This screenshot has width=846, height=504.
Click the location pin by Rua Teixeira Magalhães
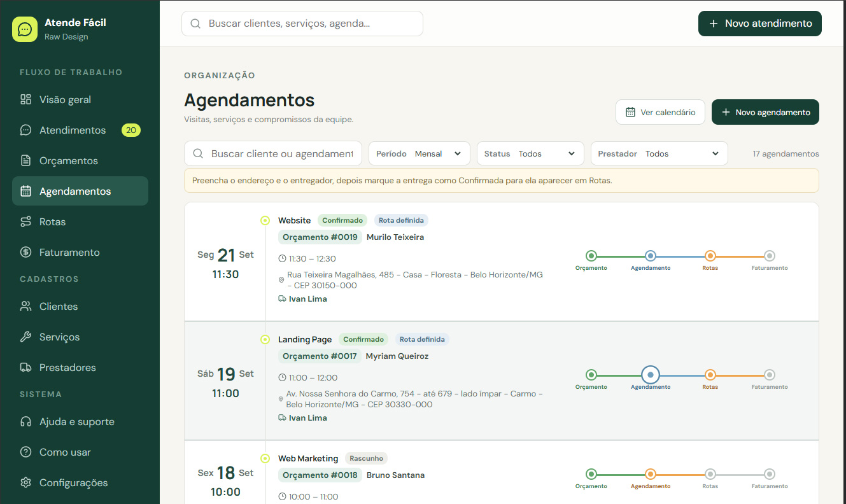tap(281, 280)
